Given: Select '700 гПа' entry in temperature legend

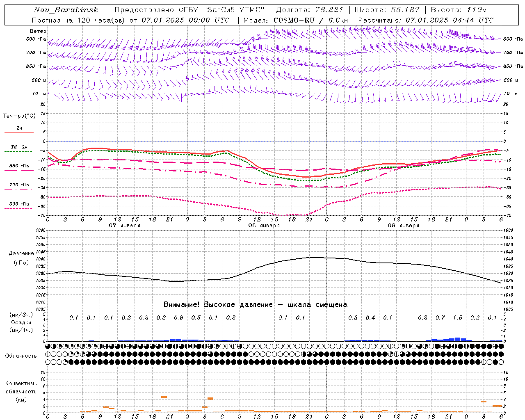Looking at the screenshot, I should click(x=19, y=185).
